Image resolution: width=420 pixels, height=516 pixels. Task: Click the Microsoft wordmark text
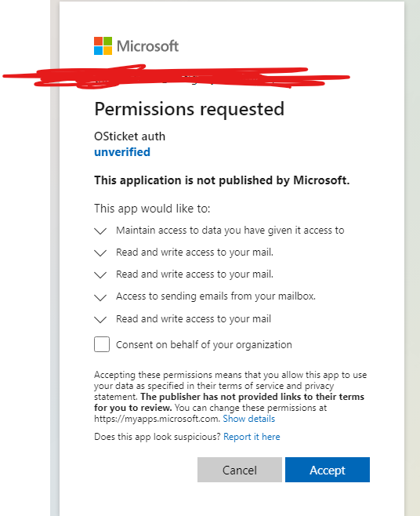point(147,46)
